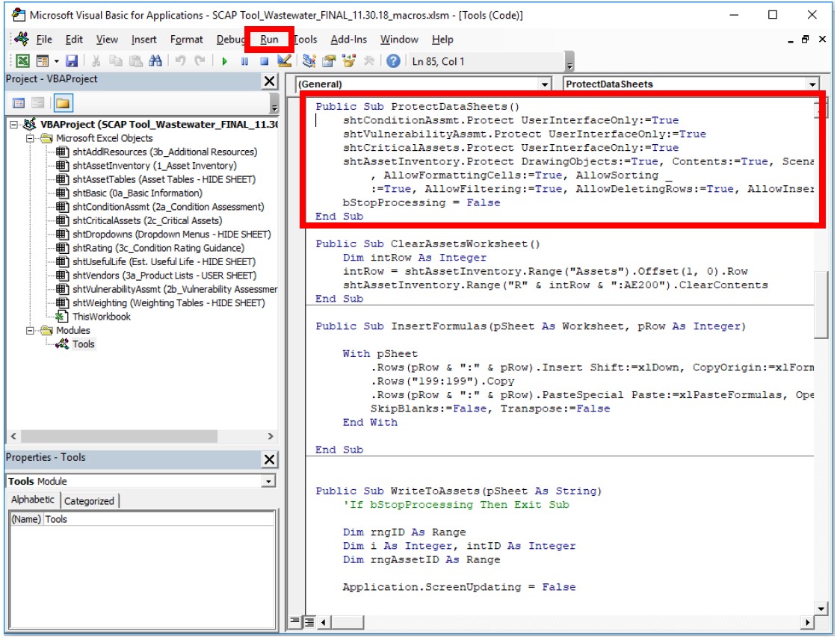
Task: Click the Undo arrow icon
Action: coord(180,61)
